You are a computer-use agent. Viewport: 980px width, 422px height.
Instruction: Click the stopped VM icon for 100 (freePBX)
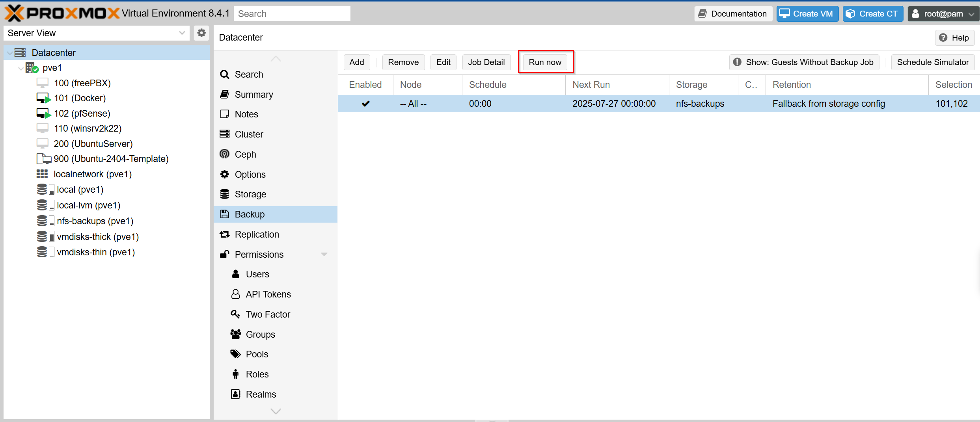tap(43, 83)
